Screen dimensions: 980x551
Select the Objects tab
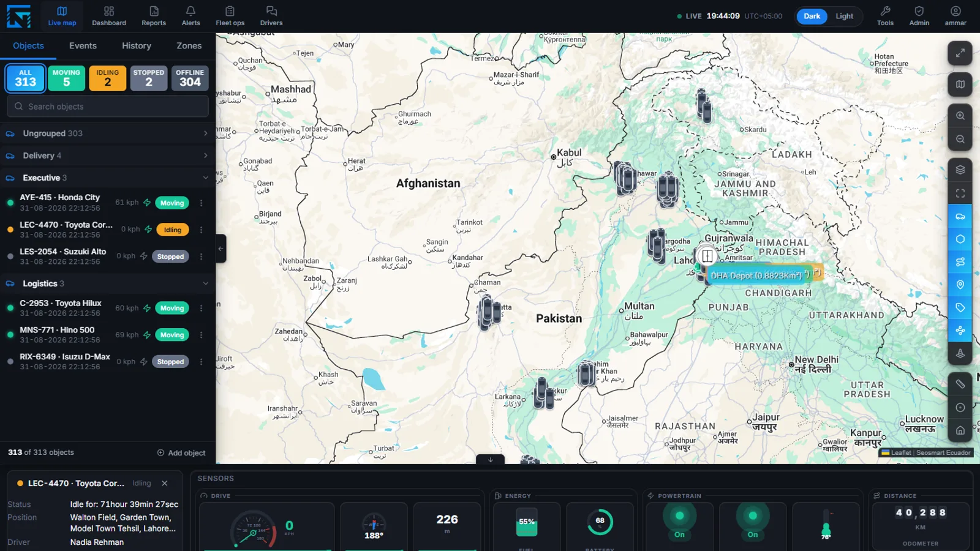point(28,46)
